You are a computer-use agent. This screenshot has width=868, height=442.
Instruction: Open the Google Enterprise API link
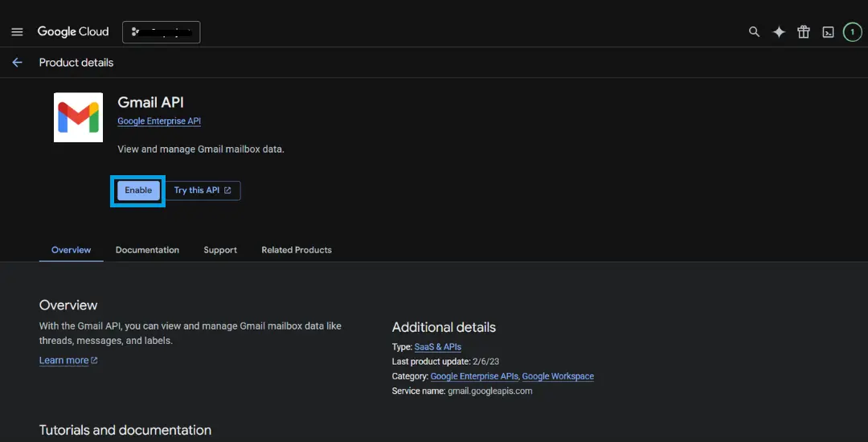tap(159, 121)
